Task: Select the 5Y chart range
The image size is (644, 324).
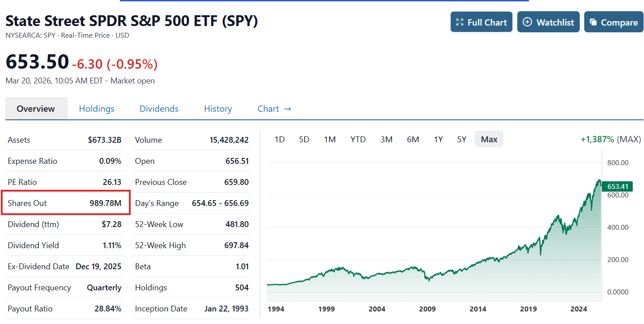Action: (x=462, y=139)
